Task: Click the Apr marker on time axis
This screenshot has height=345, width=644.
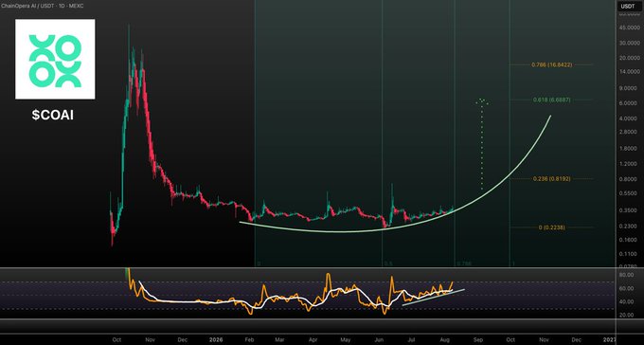Action: (313, 340)
